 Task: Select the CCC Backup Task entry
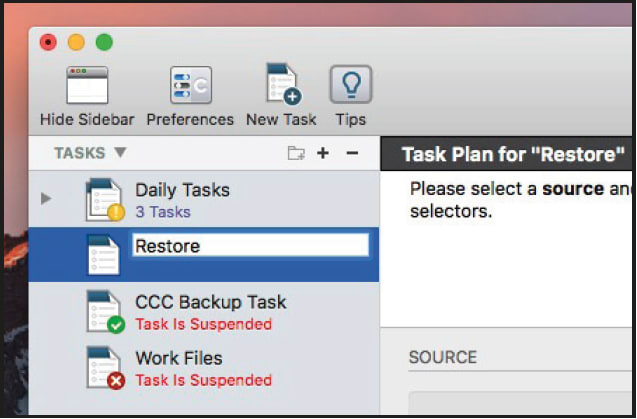[x=210, y=302]
